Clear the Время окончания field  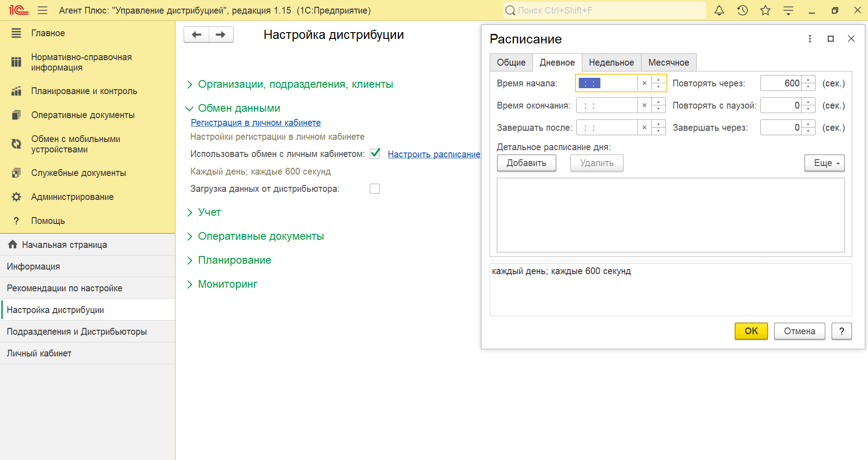click(x=644, y=105)
